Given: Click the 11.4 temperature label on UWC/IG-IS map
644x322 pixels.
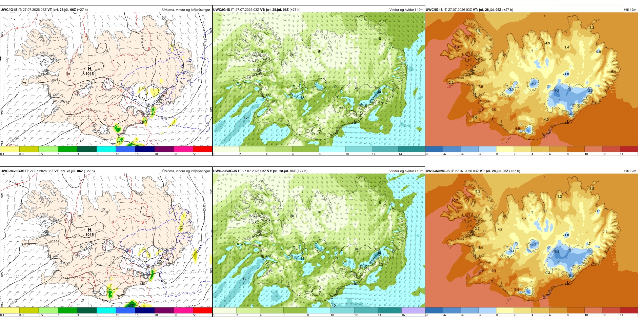Looking at the screenshot, I should 456,47.
